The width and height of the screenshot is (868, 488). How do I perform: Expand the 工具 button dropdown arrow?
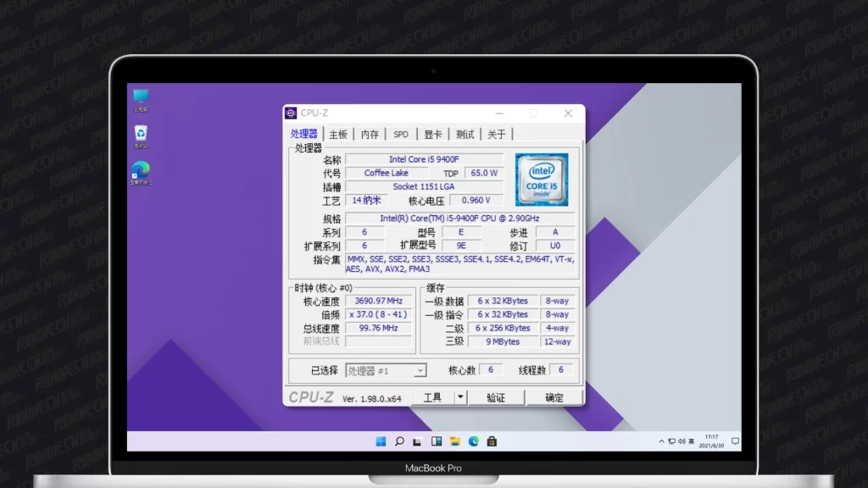[x=460, y=397]
